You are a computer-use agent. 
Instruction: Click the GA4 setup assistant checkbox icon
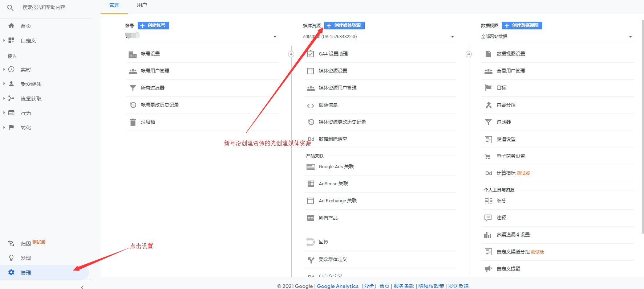pyautogui.click(x=311, y=54)
